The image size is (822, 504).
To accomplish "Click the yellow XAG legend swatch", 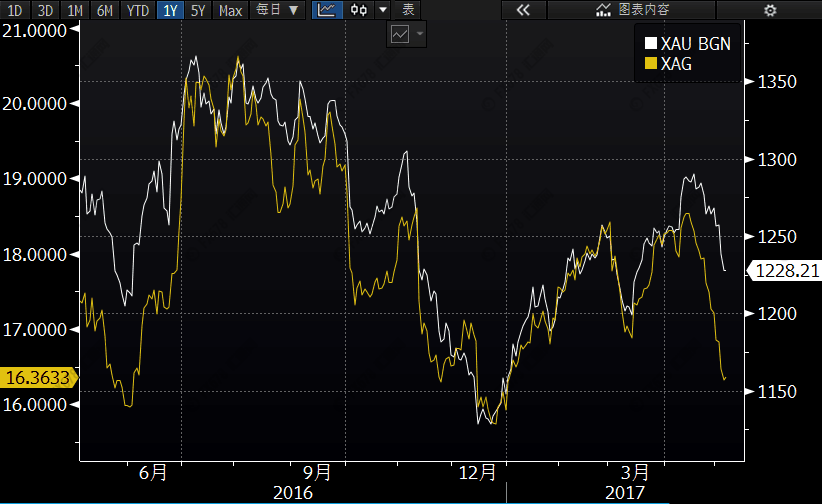I will click(651, 64).
